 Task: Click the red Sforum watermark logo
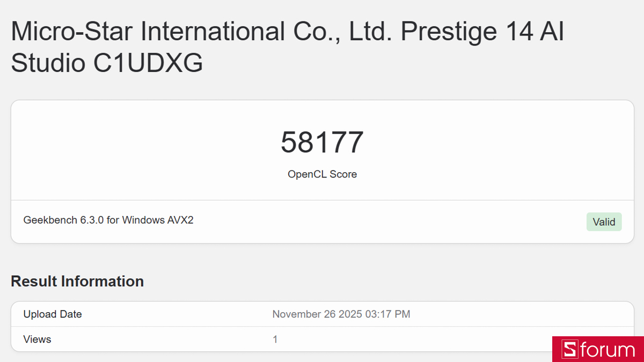point(597,350)
